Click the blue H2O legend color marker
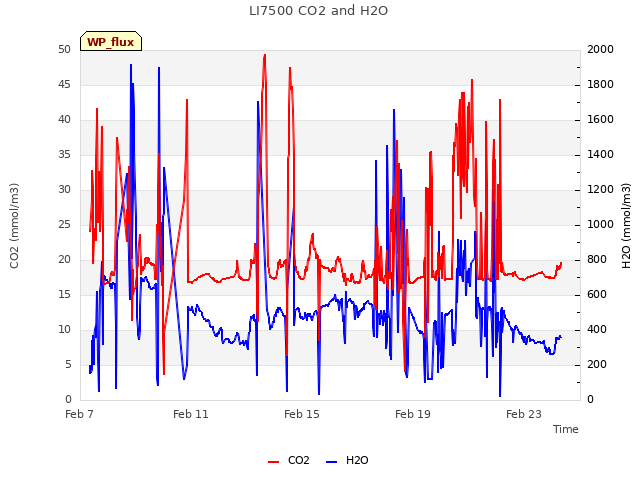The image size is (640, 480). coord(331,462)
